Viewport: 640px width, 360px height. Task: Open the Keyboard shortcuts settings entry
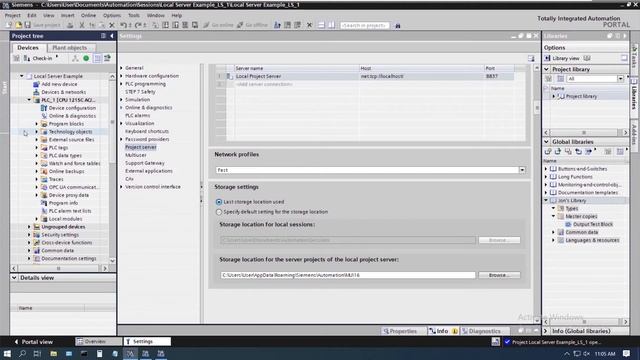tap(147, 131)
